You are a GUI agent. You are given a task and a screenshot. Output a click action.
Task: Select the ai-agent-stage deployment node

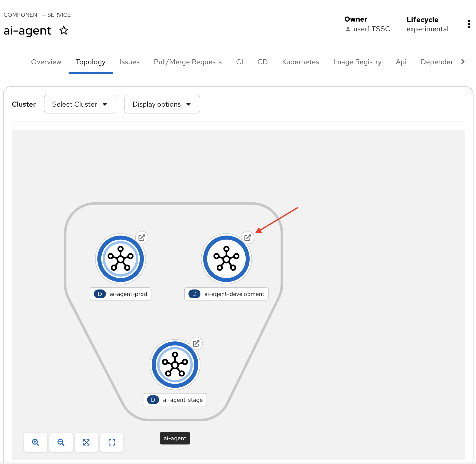175,364
